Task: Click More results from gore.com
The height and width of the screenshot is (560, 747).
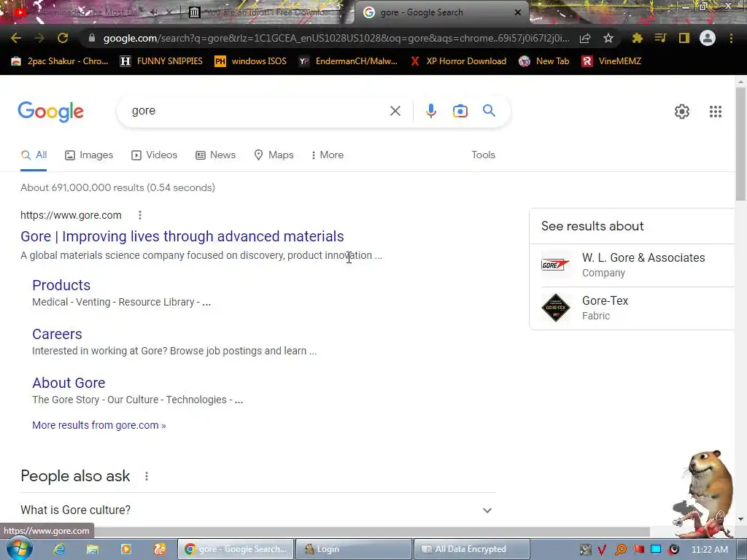Action: click(x=98, y=425)
